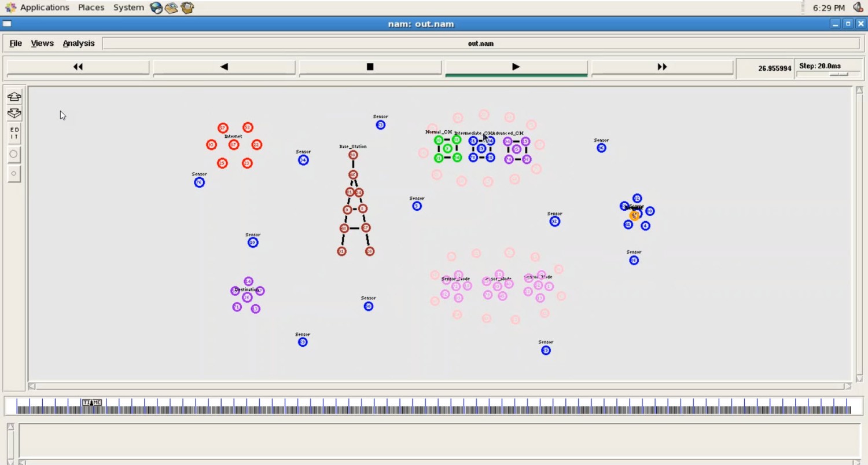
Task: Open the Views menu
Action: tap(41, 43)
